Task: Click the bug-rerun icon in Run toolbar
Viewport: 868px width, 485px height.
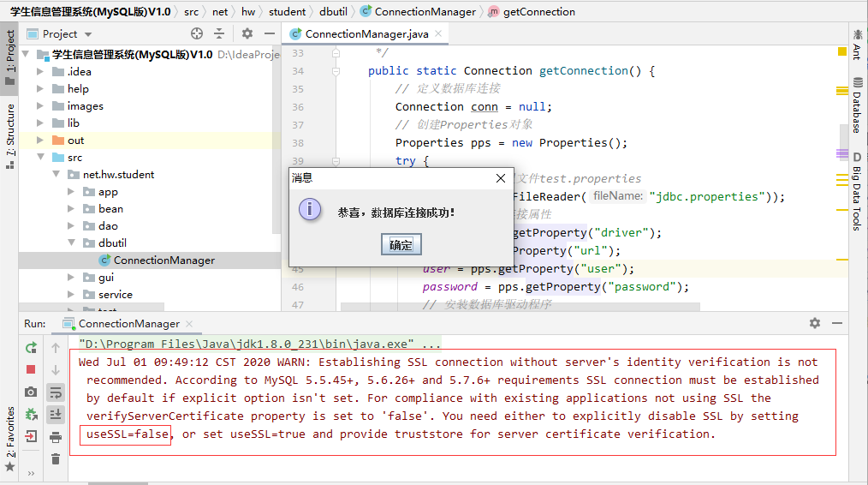Action: (31, 414)
